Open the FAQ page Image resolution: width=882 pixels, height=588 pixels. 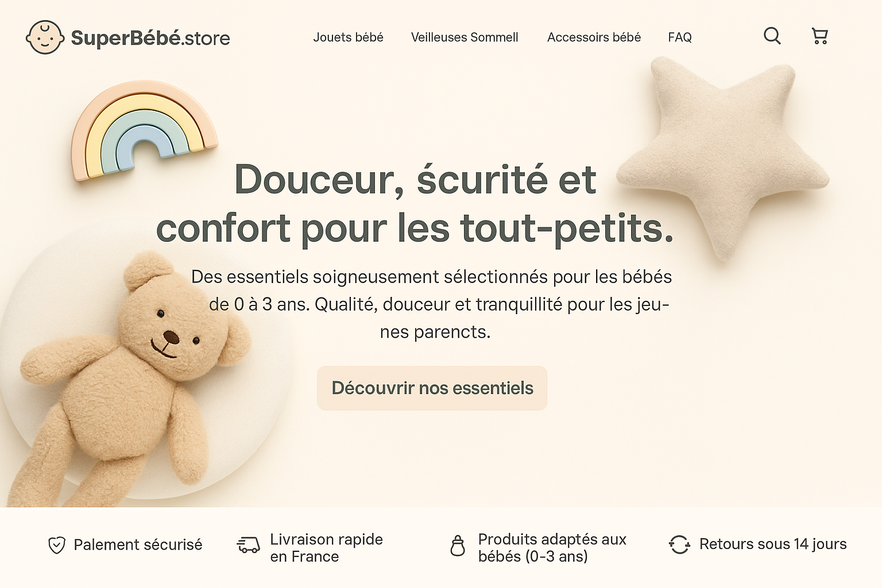pyautogui.click(x=680, y=37)
